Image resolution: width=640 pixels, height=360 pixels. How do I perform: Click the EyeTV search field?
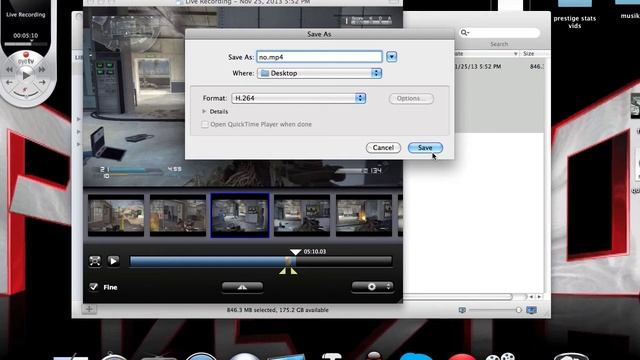click(499, 33)
